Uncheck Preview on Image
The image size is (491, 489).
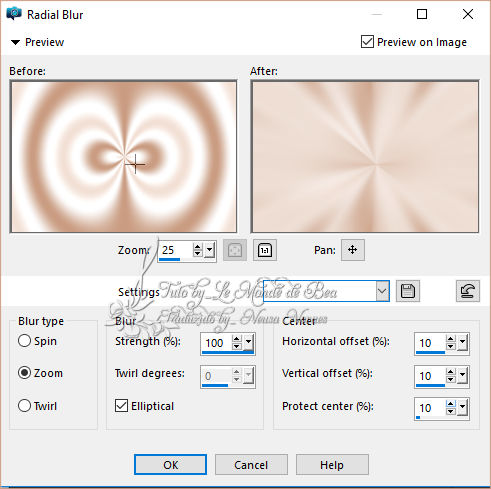[367, 42]
